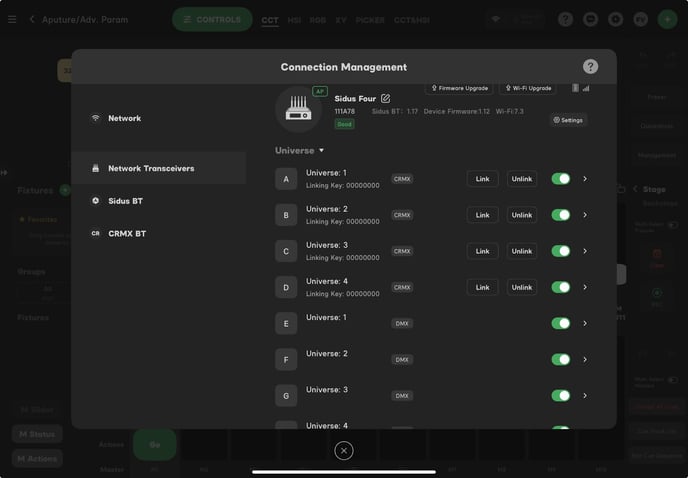Open the CRMX BT section
The image size is (688, 478).
158,234
